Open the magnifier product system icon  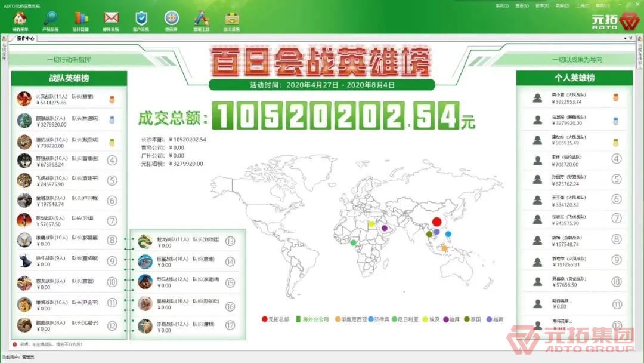pos(51,19)
